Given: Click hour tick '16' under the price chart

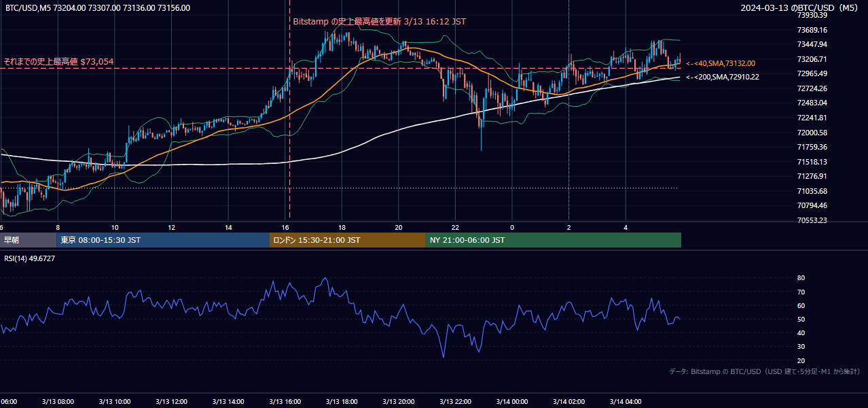Looking at the screenshot, I should tap(285, 228).
